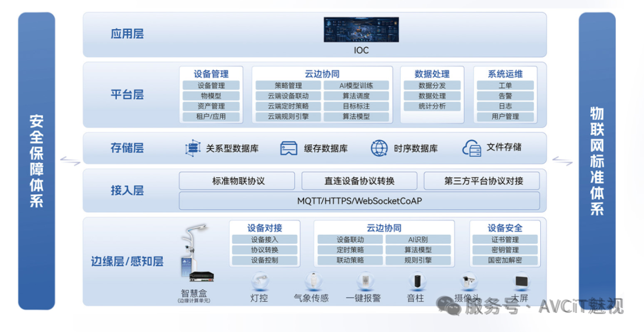The height and width of the screenshot is (332, 644).
Task: Select 统计分析 under 数据处理
Action: click(x=432, y=107)
